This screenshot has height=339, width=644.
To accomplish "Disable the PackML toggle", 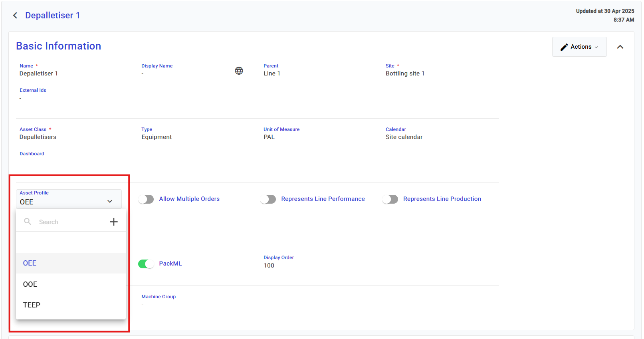I will pos(146,264).
